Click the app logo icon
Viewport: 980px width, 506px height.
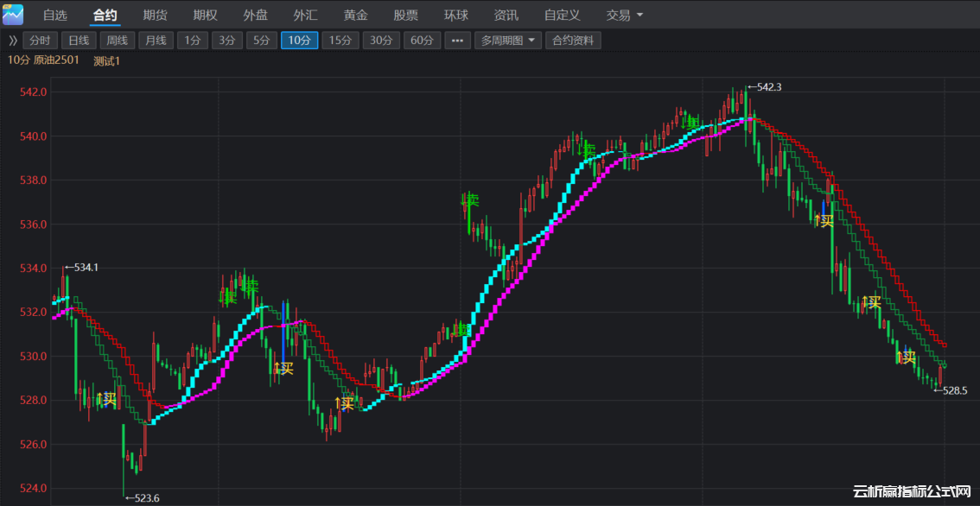13,15
